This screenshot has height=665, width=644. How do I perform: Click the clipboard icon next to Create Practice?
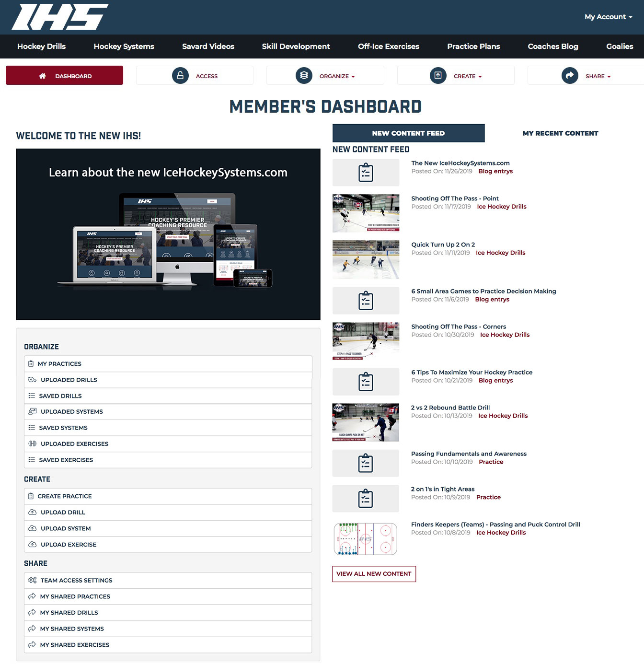(x=31, y=496)
